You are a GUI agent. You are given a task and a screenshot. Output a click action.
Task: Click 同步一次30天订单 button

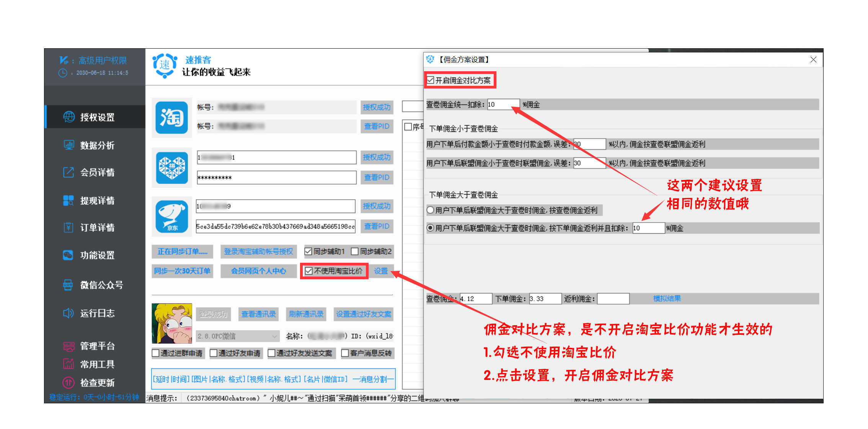tap(183, 271)
